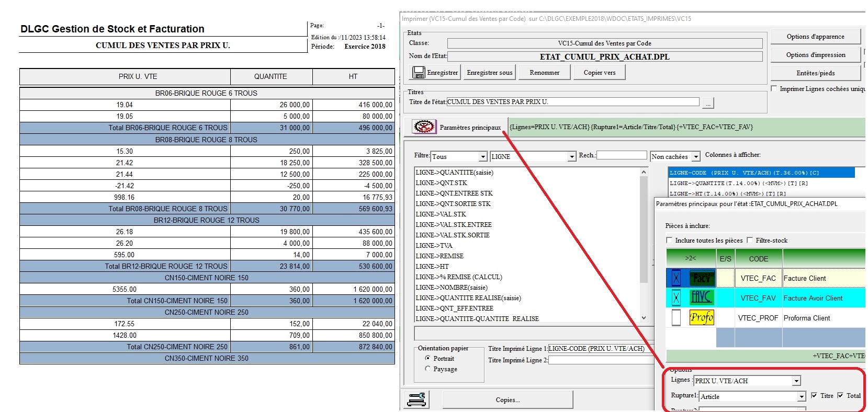Click the Rech. search input field

(x=622, y=155)
